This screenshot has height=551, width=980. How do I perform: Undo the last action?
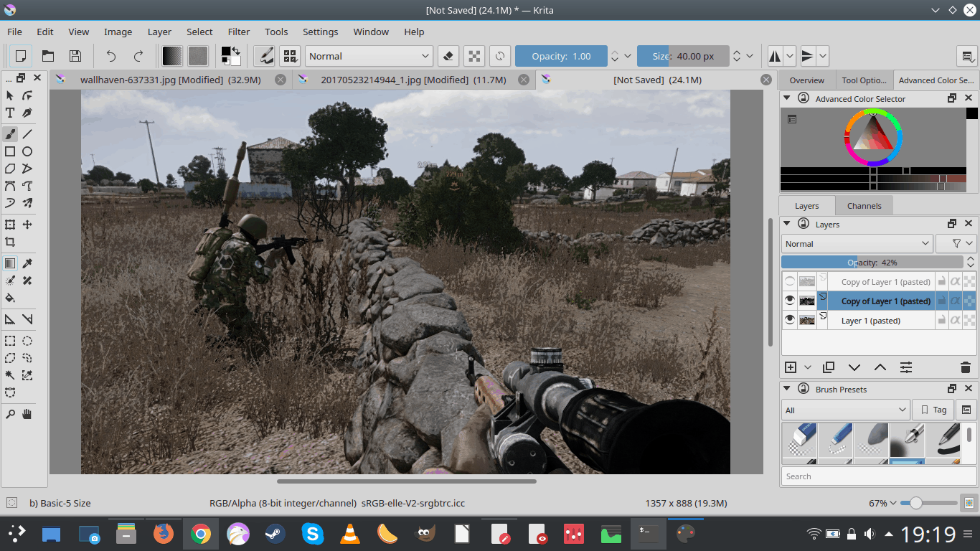pyautogui.click(x=110, y=56)
